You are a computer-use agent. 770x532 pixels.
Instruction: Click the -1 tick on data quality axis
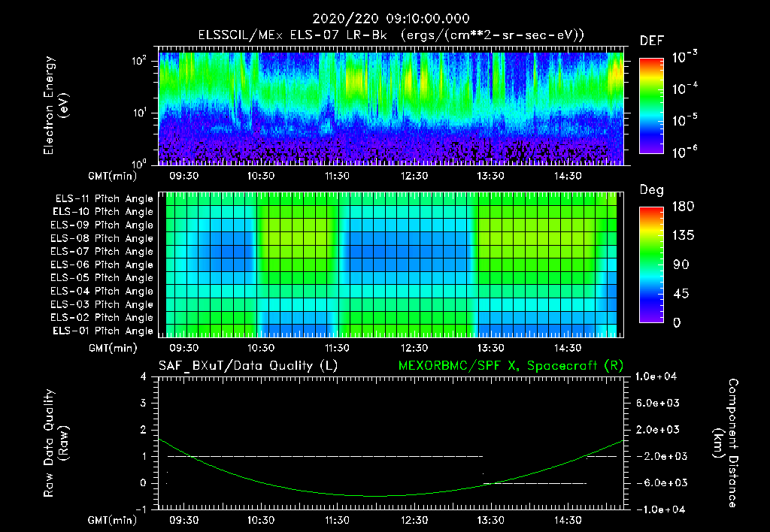(x=141, y=509)
